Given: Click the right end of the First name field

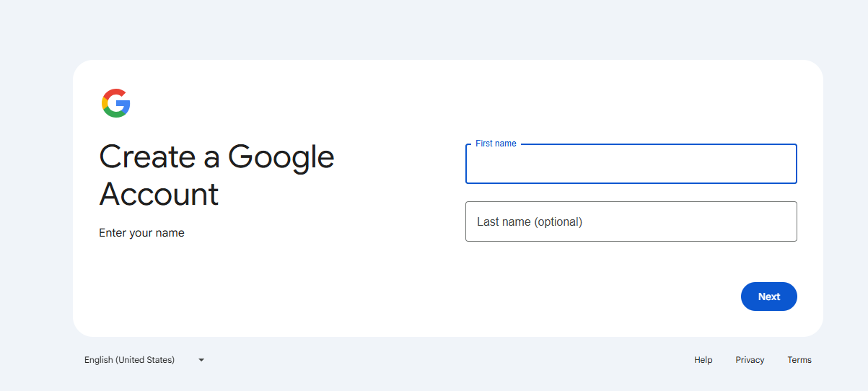Looking at the screenshot, I should pos(783,164).
